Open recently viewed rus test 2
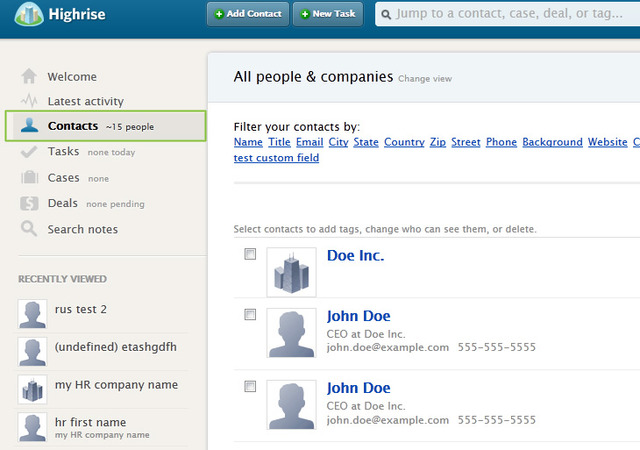 pyautogui.click(x=81, y=309)
